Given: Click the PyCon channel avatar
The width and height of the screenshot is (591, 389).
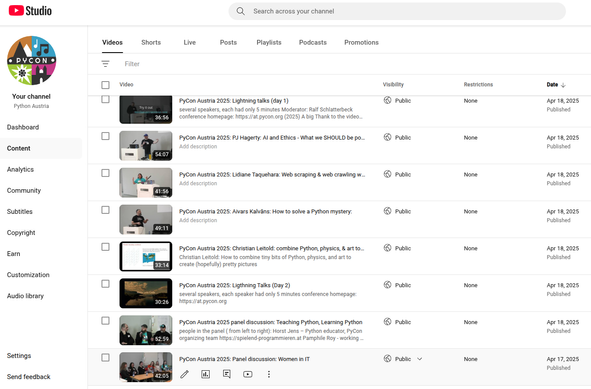Looking at the screenshot, I should pyautogui.click(x=32, y=60).
